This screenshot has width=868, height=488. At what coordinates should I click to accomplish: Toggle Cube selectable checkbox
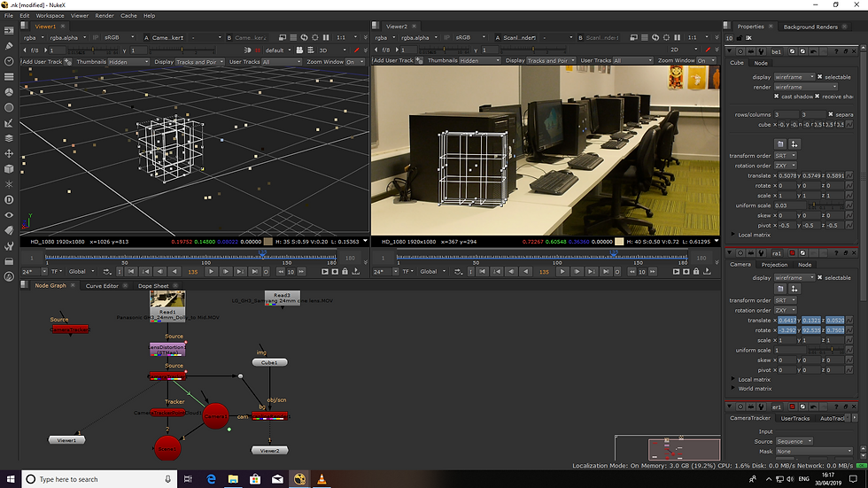pos(820,77)
